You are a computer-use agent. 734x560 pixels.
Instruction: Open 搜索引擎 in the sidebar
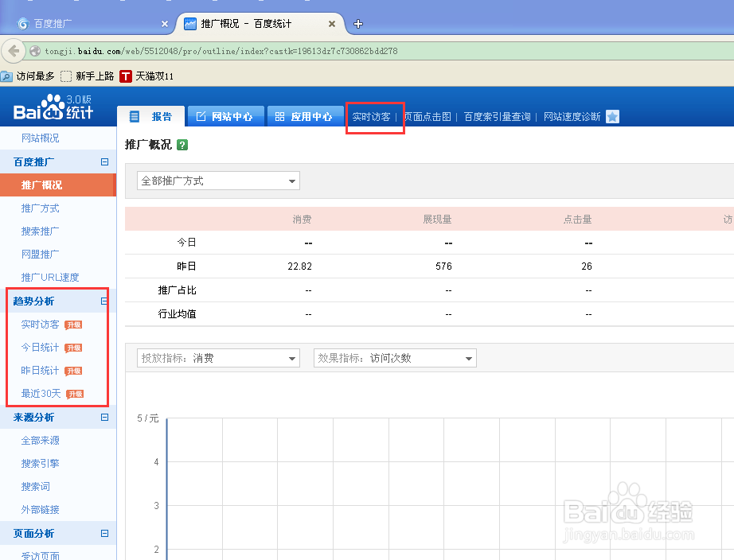pyautogui.click(x=41, y=464)
